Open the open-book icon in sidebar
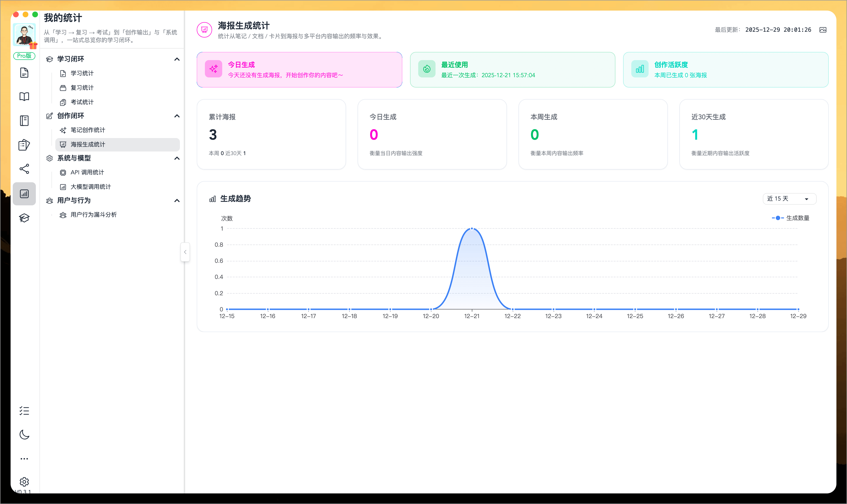The height and width of the screenshot is (504, 847). [x=24, y=97]
